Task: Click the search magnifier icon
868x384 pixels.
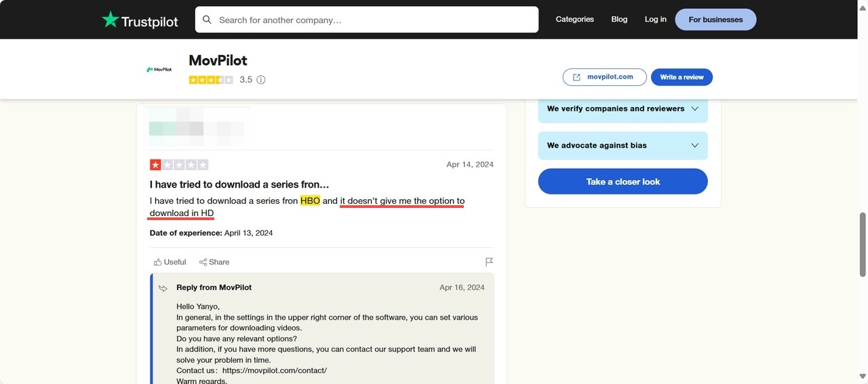Action: pos(208,20)
